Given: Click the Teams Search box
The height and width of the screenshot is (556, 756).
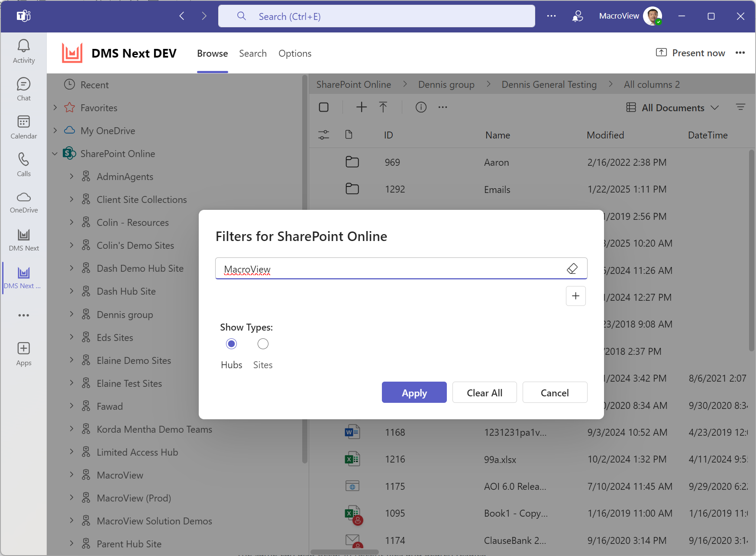Looking at the screenshot, I should pyautogui.click(x=376, y=16).
